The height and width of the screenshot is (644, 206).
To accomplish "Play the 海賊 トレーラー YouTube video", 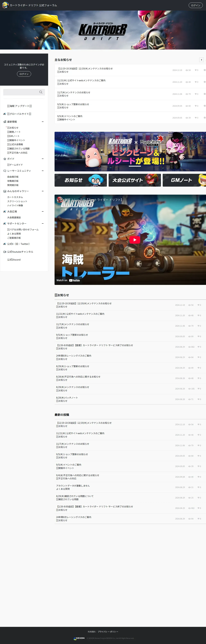I will (x=135, y=240).
